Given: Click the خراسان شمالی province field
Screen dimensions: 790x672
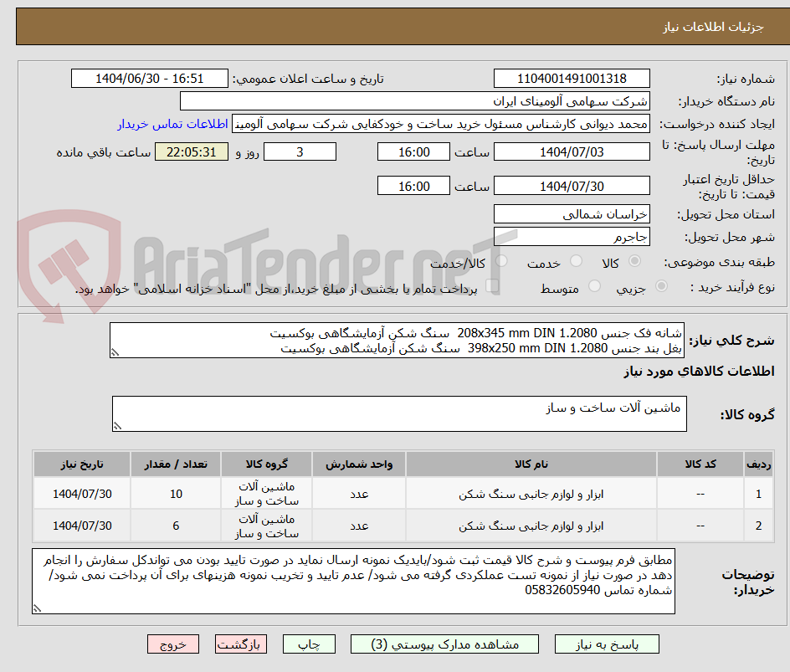Looking at the screenshot, I should pos(572,214).
